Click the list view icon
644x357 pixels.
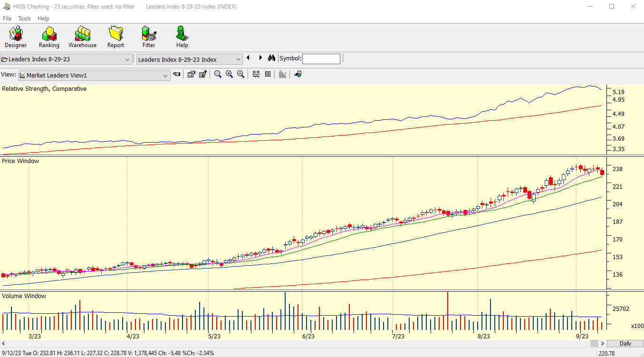tap(268, 74)
